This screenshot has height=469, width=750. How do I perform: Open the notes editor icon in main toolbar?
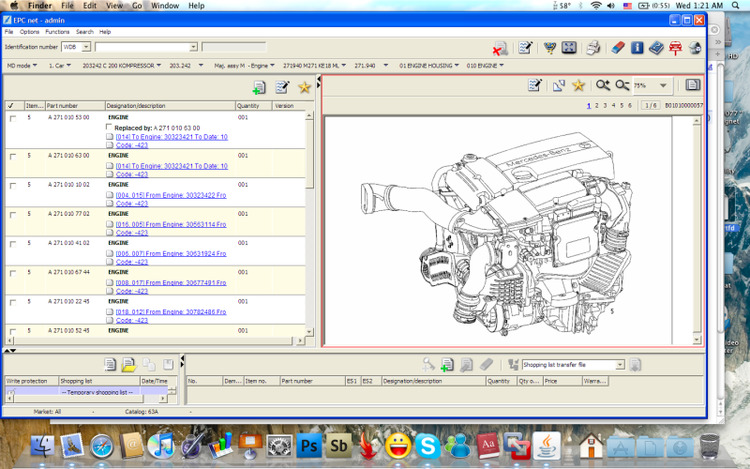pos(525,47)
